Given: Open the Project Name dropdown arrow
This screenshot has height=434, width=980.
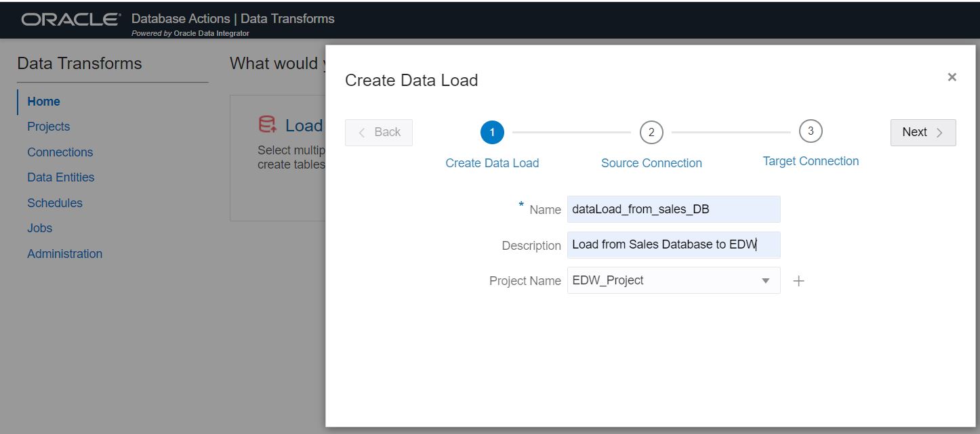Looking at the screenshot, I should 766,280.
